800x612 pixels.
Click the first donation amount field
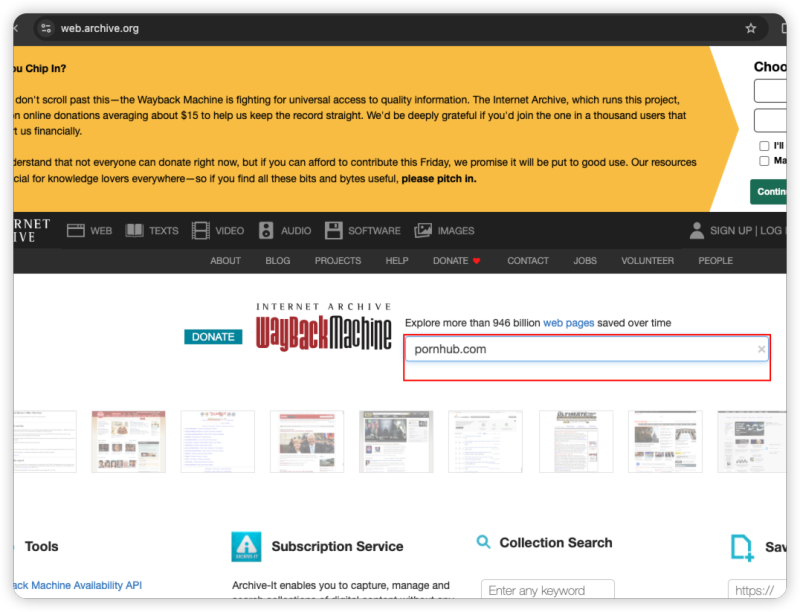770,91
